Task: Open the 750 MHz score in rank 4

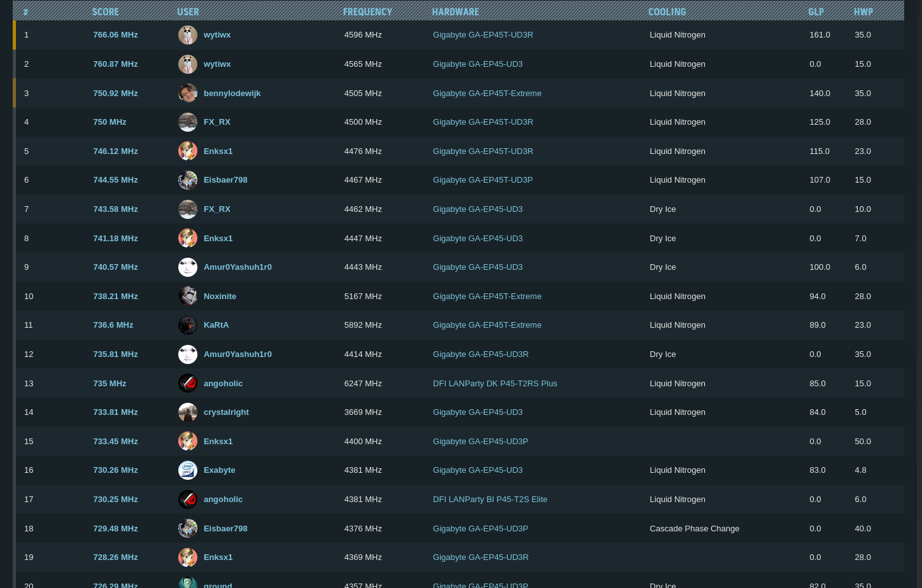Action: 110,122
